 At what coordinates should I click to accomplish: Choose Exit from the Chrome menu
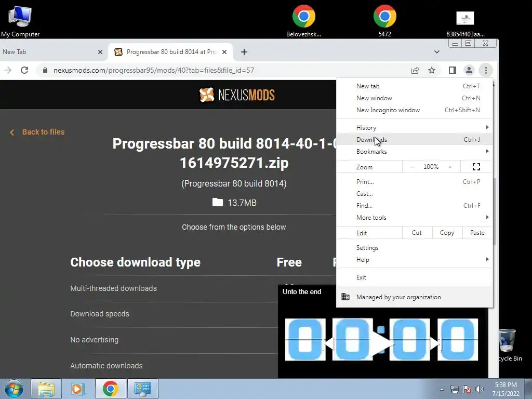tap(415, 277)
